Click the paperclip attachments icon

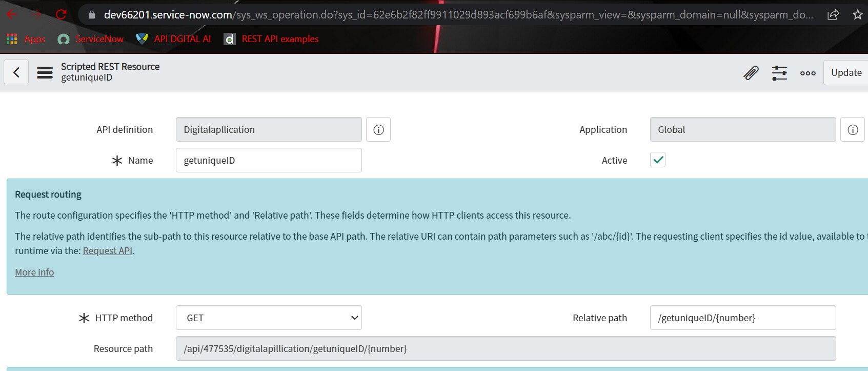751,73
